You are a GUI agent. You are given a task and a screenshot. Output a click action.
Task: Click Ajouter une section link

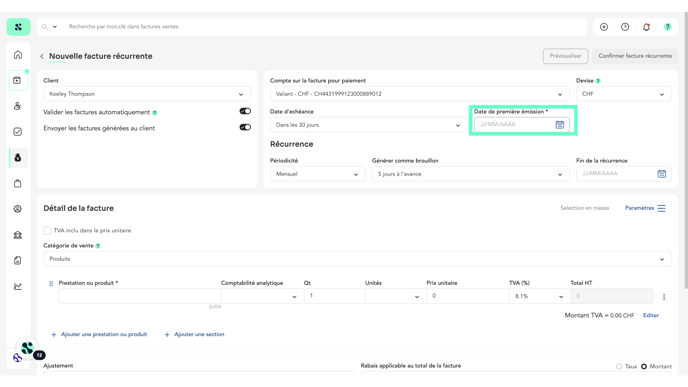coord(194,334)
